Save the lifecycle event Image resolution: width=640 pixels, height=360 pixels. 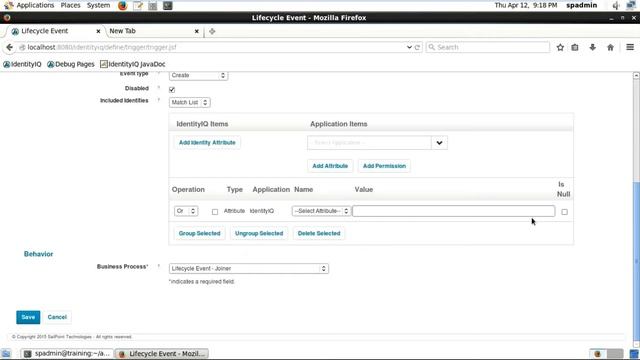[x=28, y=317]
